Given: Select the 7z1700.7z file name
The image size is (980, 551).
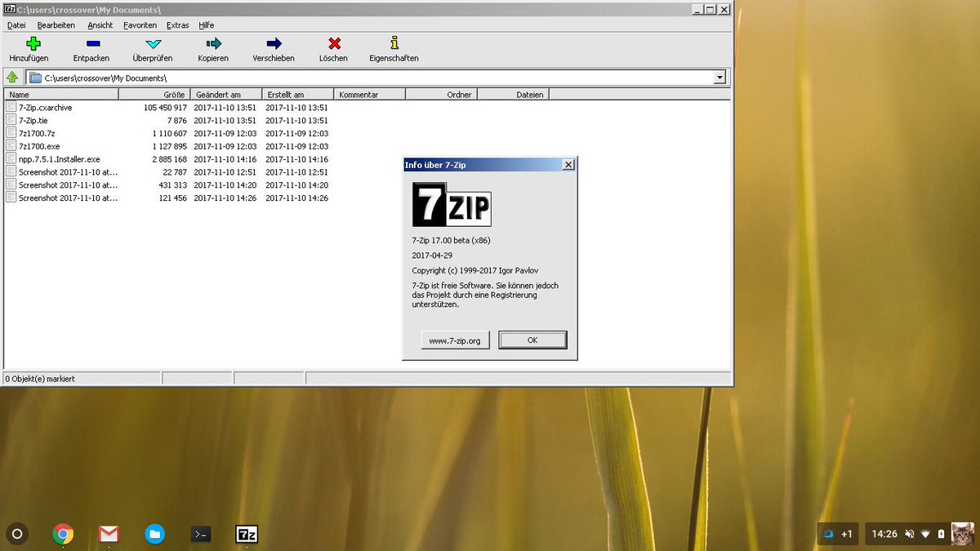Looking at the screenshot, I should pyautogui.click(x=37, y=133).
